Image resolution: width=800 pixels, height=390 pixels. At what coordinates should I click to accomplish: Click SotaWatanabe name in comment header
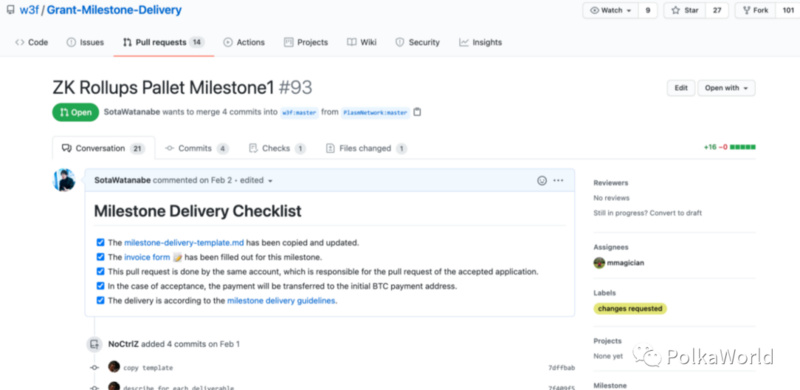pos(122,180)
